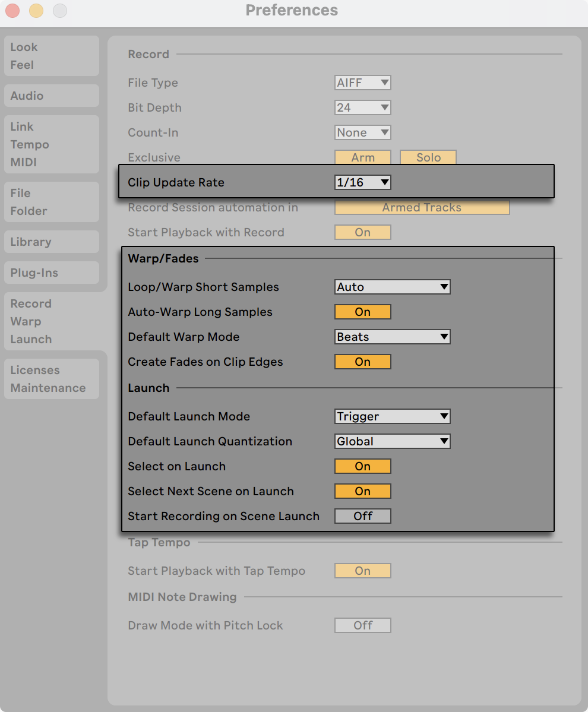
Task: Open the File Folder preferences
Action: [51, 201]
